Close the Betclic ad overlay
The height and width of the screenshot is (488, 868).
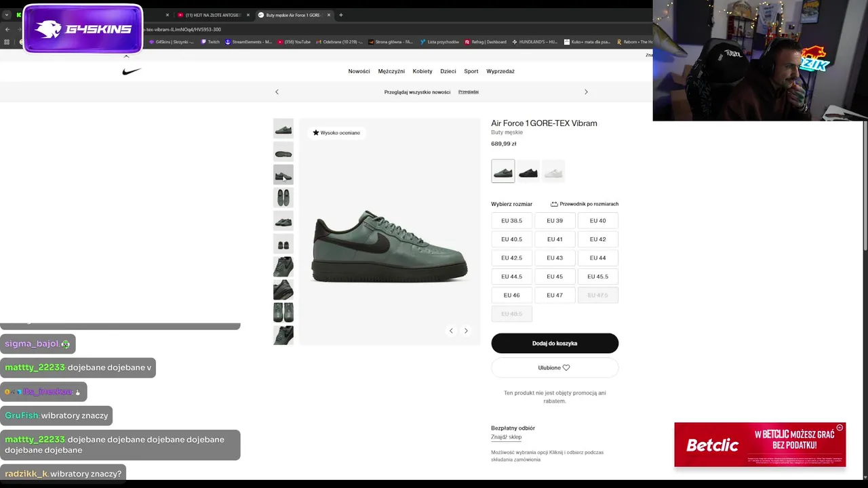point(840,428)
